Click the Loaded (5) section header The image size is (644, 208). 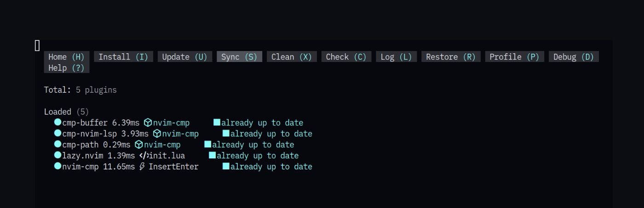66,112
